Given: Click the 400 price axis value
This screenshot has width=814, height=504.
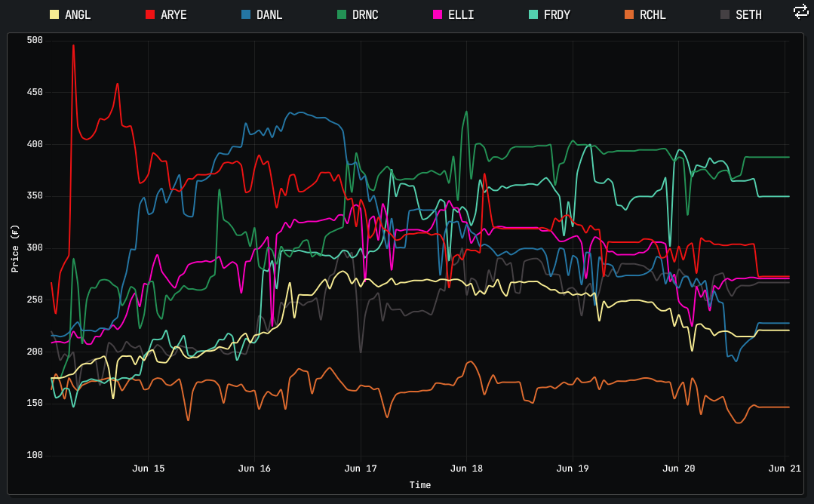Looking at the screenshot, I should click(x=35, y=144).
